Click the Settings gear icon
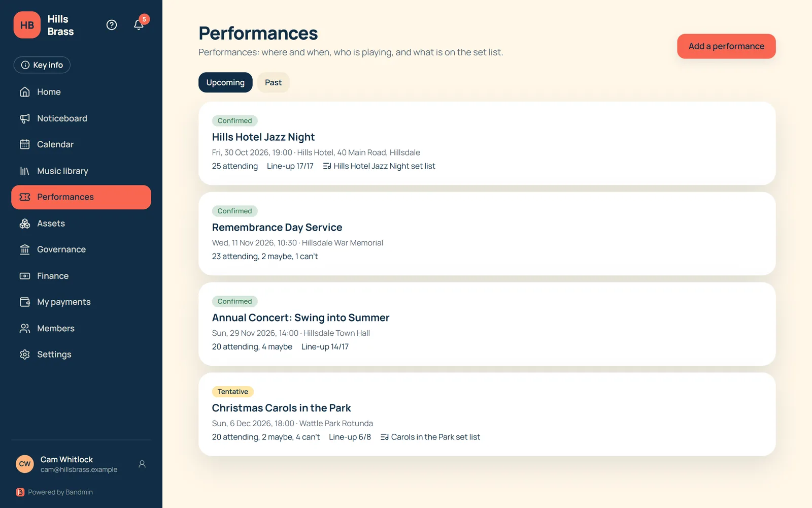 pyautogui.click(x=25, y=355)
